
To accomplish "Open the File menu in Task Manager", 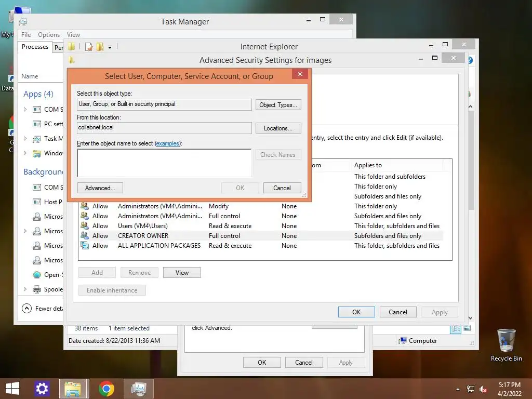I will 26,35.
